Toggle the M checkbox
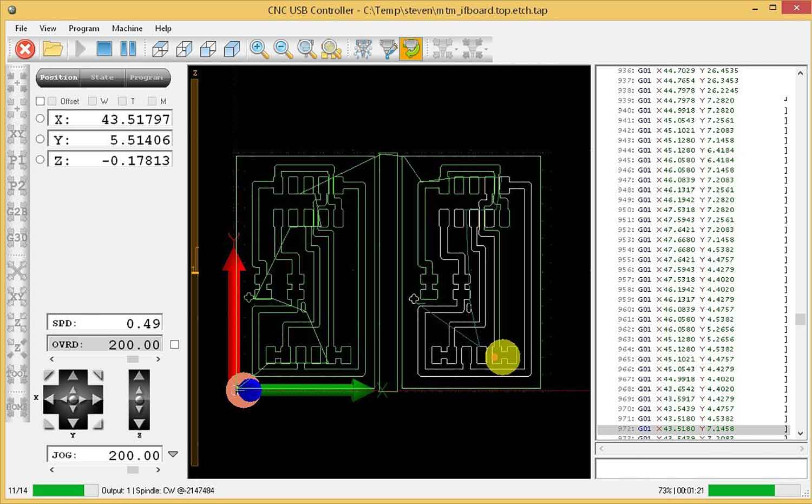Viewport: 812px width, 504px height. tap(152, 101)
